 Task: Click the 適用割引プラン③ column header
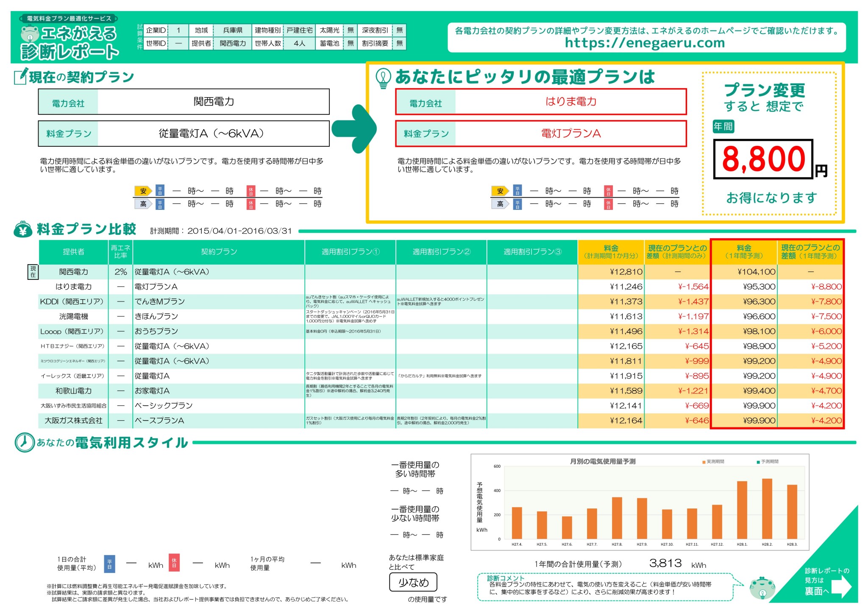[x=532, y=252]
